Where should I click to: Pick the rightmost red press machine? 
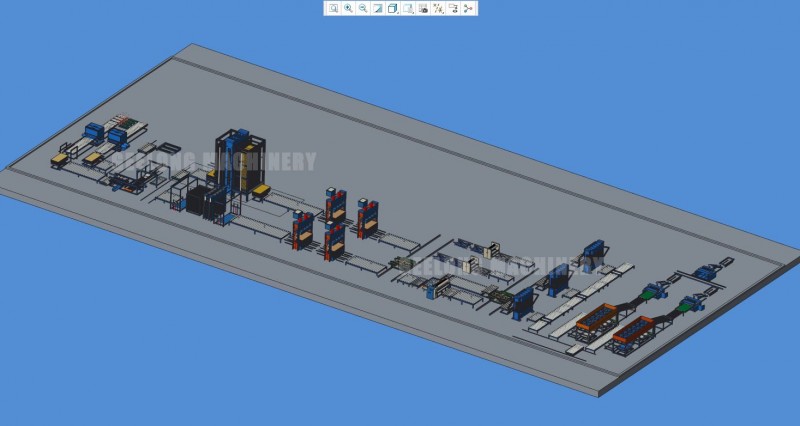click(x=367, y=217)
